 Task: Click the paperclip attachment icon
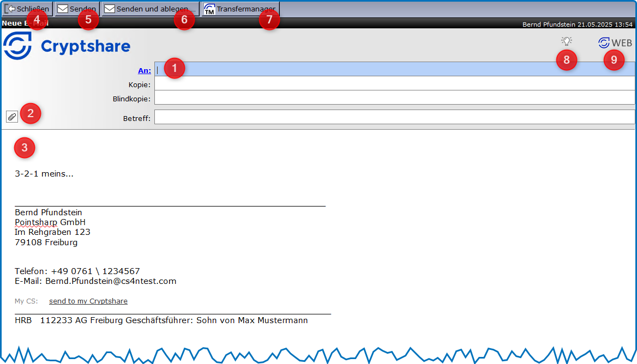click(12, 117)
